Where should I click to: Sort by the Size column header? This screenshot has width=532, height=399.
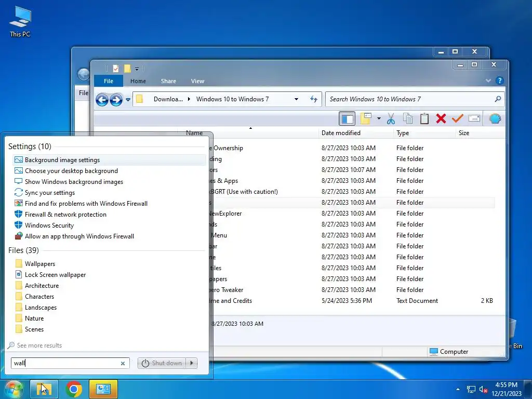coord(464,133)
